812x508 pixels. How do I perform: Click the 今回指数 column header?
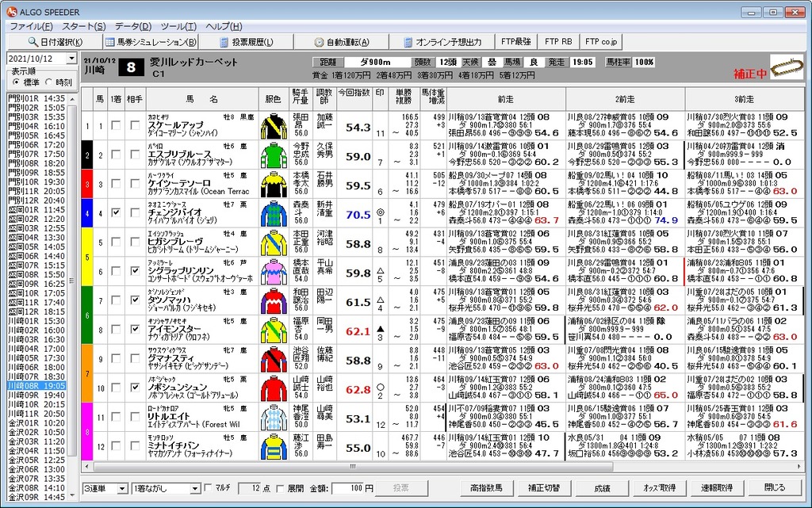tap(354, 98)
